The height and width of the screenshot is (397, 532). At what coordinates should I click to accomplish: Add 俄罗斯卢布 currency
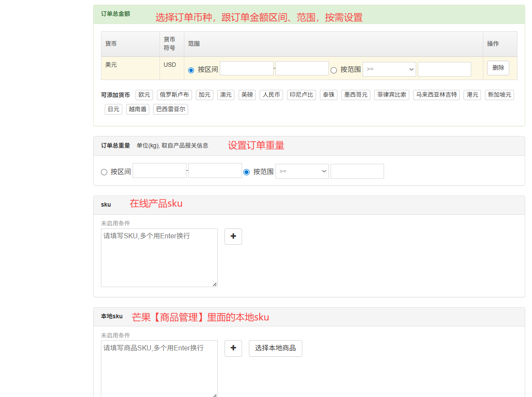click(174, 95)
